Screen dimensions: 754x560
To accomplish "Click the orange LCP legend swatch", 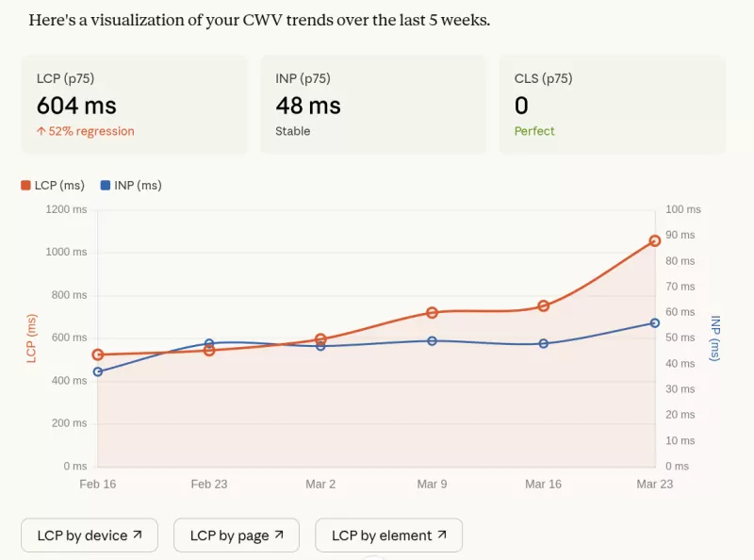I will (25, 185).
